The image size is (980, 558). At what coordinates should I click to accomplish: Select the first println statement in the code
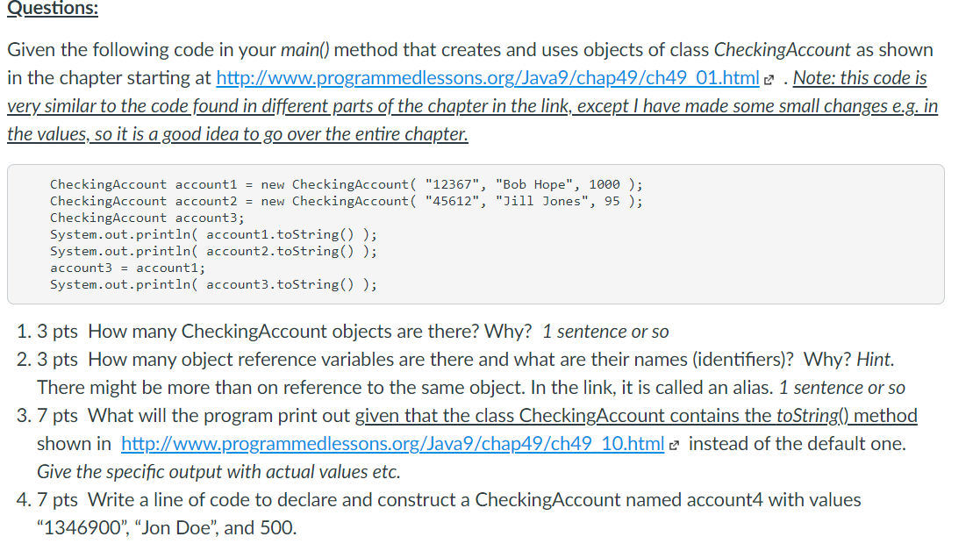pyautogui.click(x=213, y=233)
